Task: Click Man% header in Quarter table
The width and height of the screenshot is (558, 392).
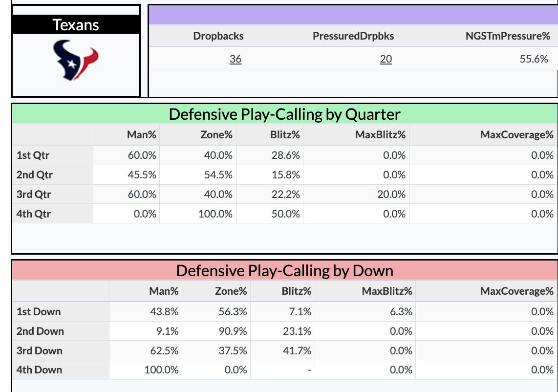Action: 141,134
